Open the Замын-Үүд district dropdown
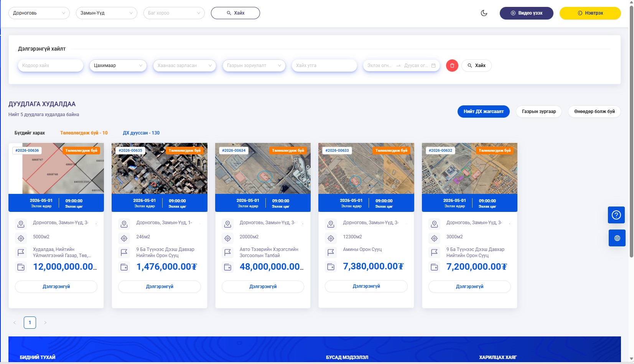634x364 pixels. (106, 13)
